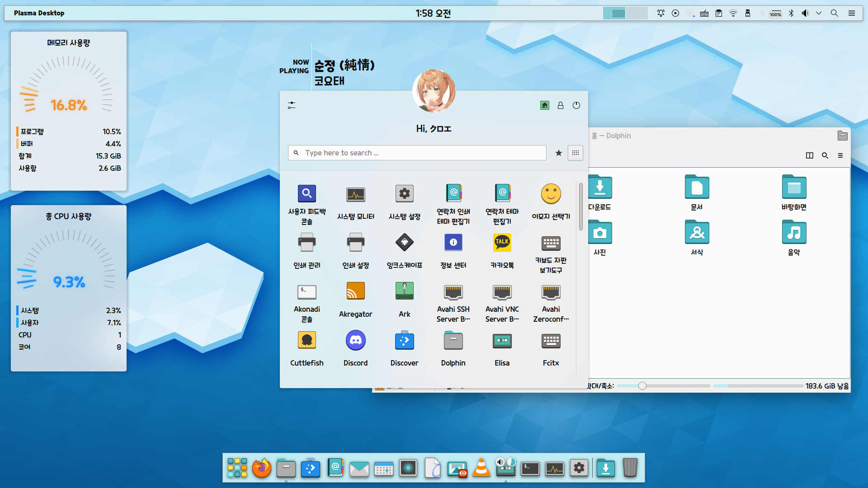The width and height of the screenshot is (868, 488).
Task: Open the Downloads folder in Dolphin
Action: 600,188
